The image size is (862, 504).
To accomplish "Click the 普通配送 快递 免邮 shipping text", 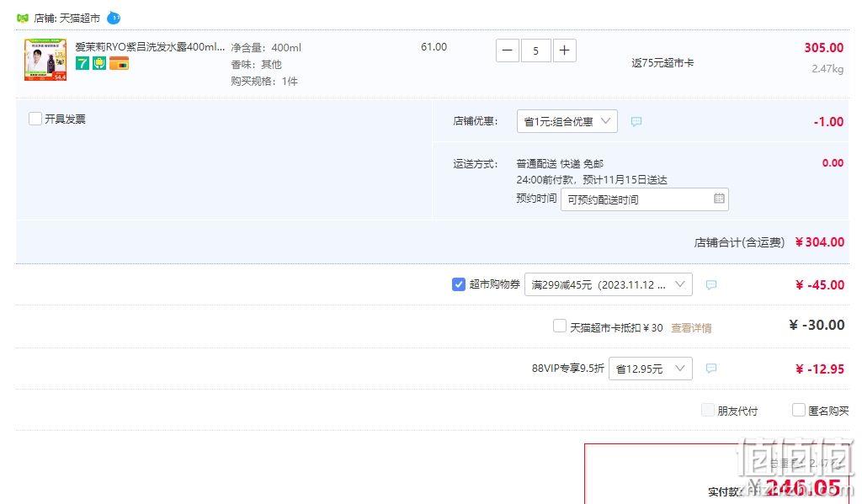I will tap(560, 164).
